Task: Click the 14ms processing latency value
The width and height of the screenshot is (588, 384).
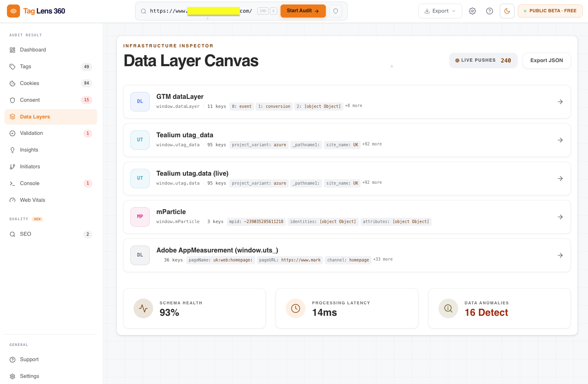Action: click(325, 313)
